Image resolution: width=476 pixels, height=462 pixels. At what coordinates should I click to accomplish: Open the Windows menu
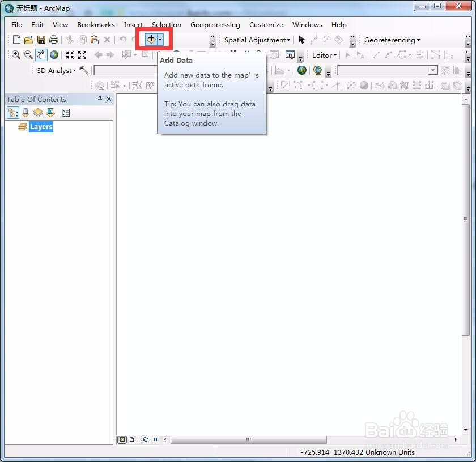click(x=307, y=24)
